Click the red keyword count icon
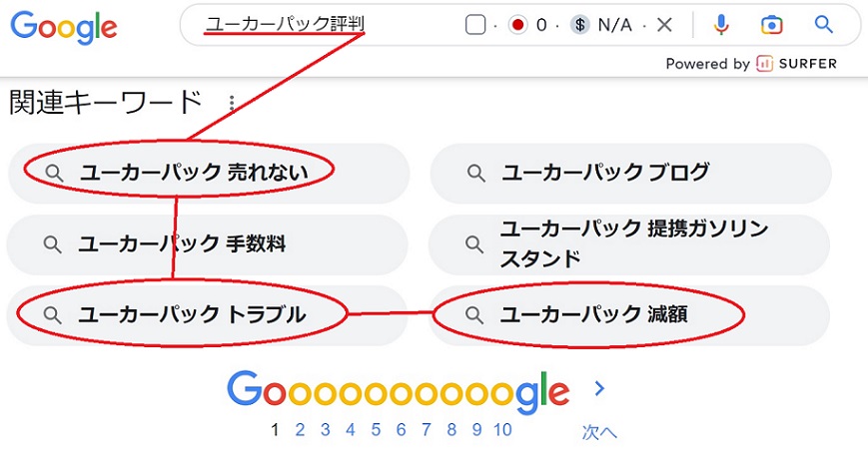868x461 pixels. (517, 25)
